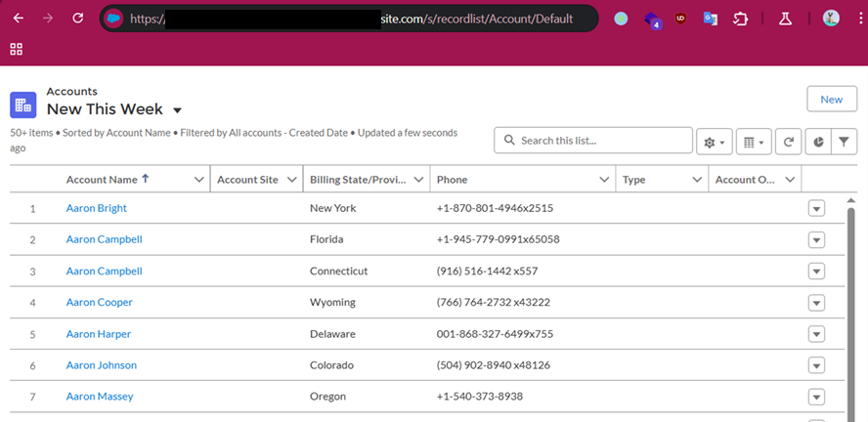
Task: Select the Delaware billing state cell
Action: (332, 334)
